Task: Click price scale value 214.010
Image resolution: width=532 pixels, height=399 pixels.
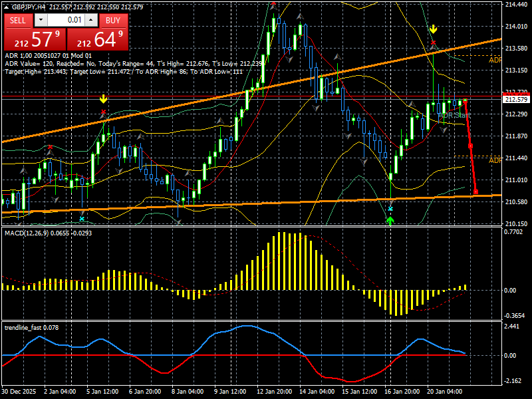Action: (x=516, y=26)
